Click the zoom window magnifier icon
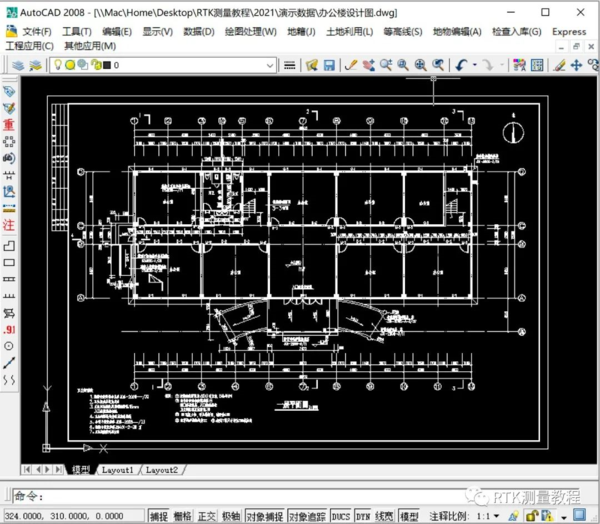Image resolution: width=600 pixels, height=524 pixels. 403,65
